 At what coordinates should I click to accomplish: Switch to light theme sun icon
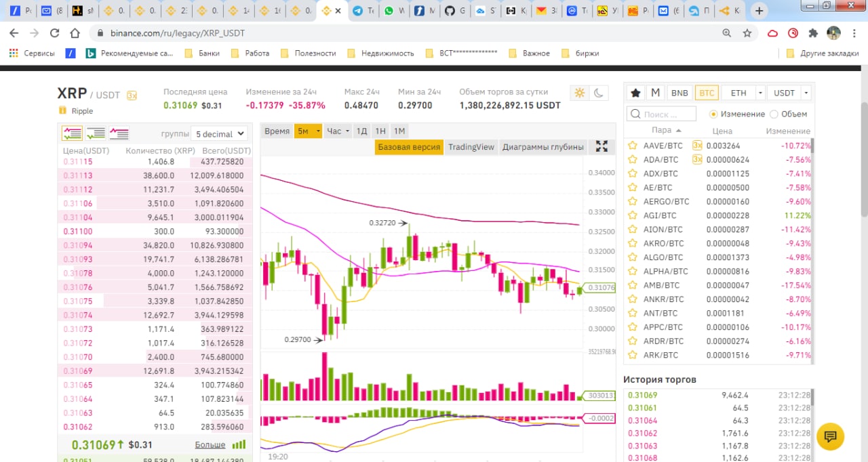(579, 93)
